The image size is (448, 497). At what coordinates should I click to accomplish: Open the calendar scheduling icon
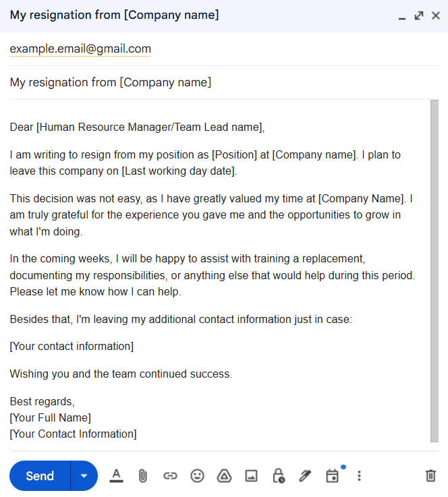pyautogui.click(x=332, y=475)
